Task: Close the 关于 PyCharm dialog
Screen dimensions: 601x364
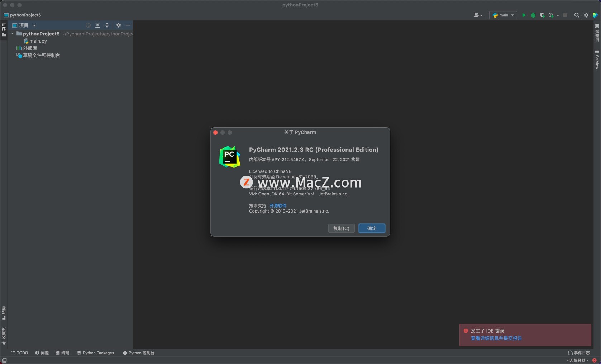Action: coord(215,132)
